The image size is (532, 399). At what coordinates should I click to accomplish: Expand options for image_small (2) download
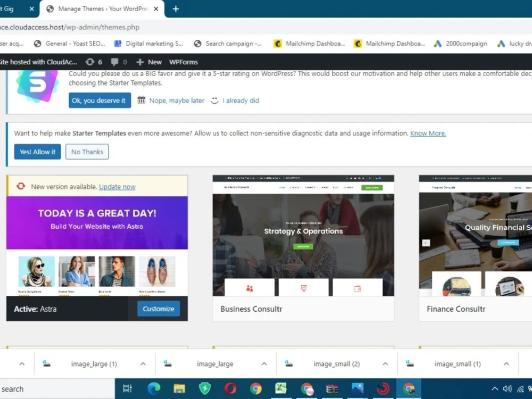[x=385, y=364]
